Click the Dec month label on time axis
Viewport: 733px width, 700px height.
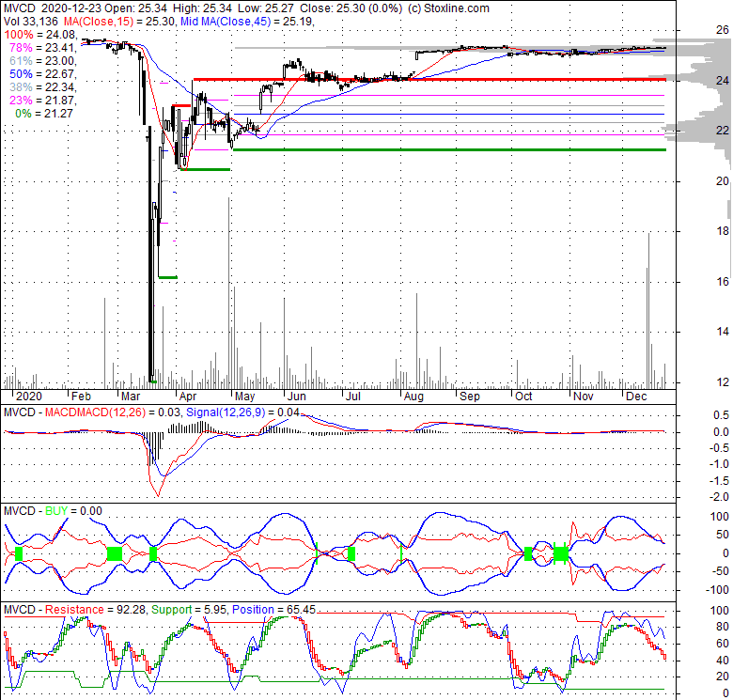coord(637,397)
